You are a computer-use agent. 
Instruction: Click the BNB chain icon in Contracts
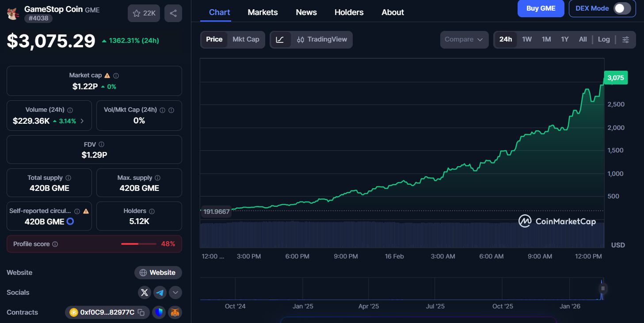[73, 312]
